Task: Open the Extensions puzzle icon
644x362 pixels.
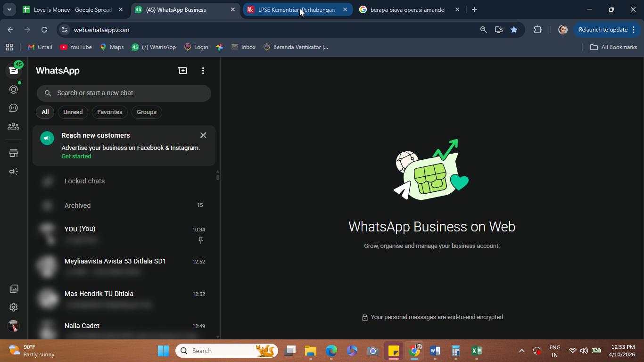Action: [x=538, y=30]
